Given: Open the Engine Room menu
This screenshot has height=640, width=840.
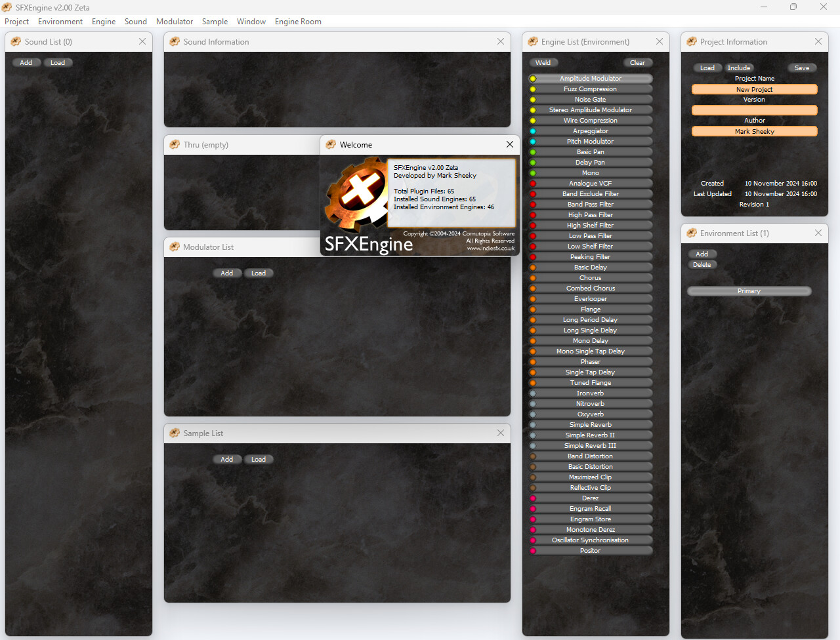Looking at the screenshot, I should pos(298,22).
